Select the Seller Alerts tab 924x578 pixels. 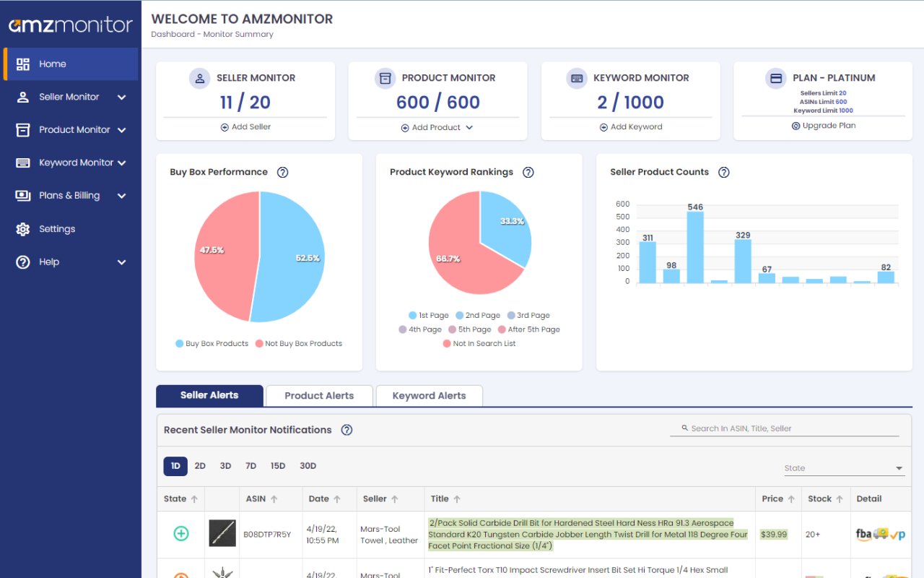(209, 395)
